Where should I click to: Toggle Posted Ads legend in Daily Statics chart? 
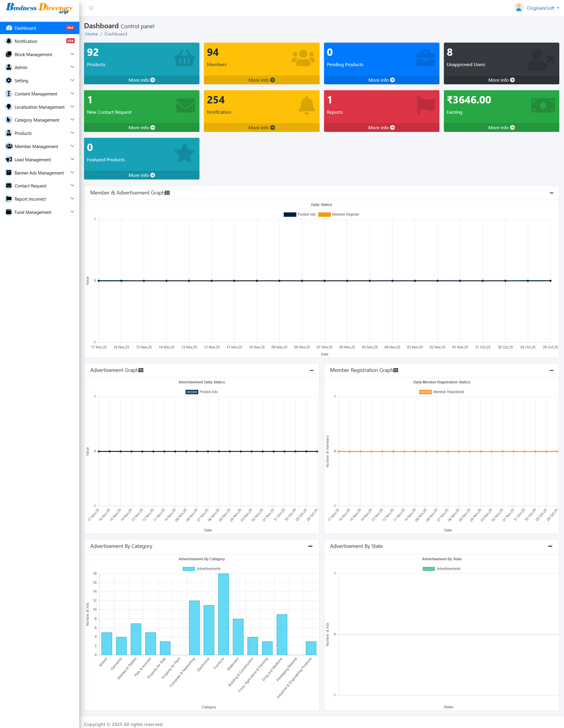tap(290, 215)
